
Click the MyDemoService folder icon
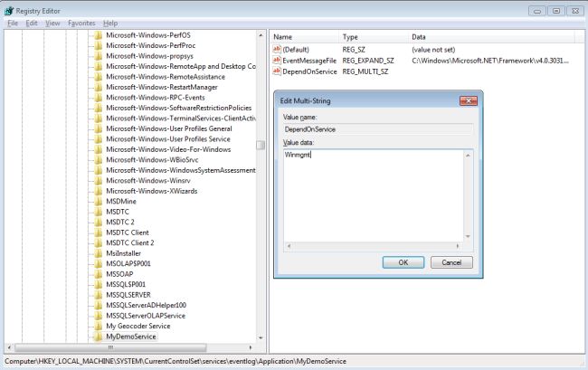[99, 337]
